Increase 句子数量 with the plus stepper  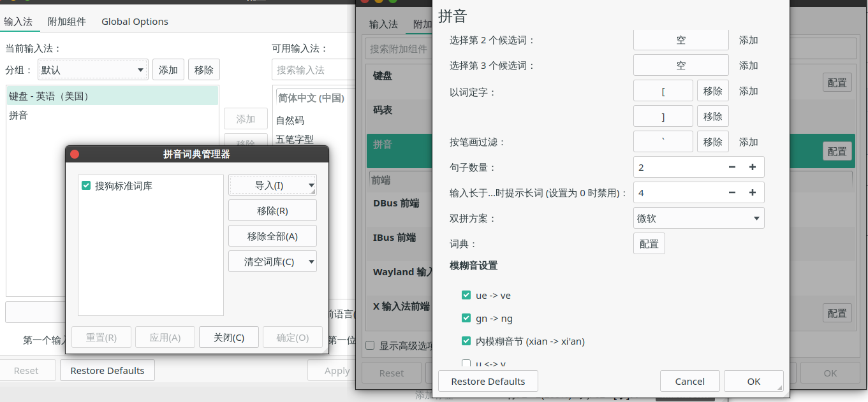pos(753,166)
